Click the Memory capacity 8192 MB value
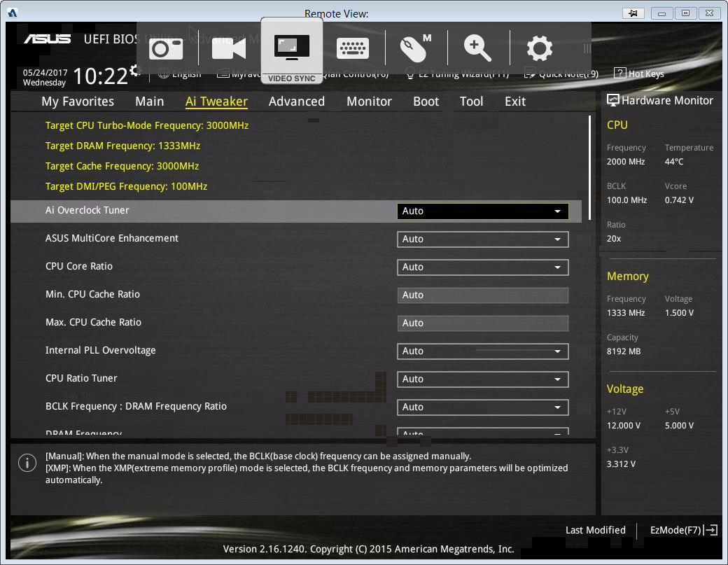Viewport: 728px width, 565px height. 624,351
